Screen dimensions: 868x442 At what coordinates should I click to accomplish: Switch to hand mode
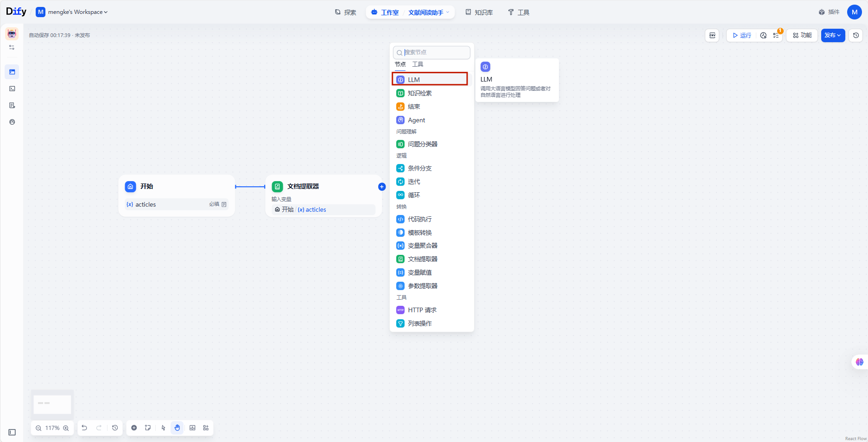click(x=177, y=428)
